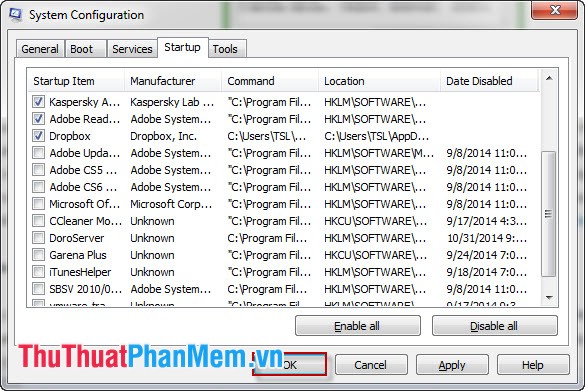
Task: Select Microsoft Corp manufacturer cell
Action: point(171,204)
